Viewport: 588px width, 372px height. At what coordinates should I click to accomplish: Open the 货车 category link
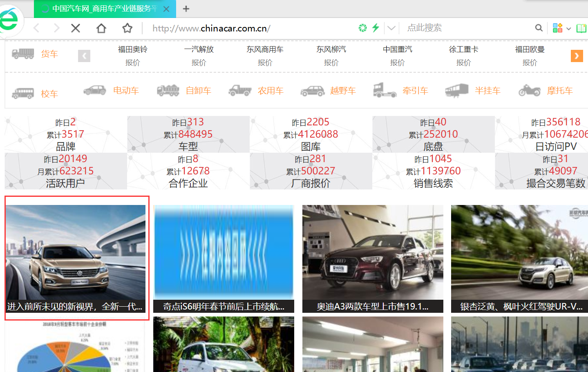pos(49,54)
